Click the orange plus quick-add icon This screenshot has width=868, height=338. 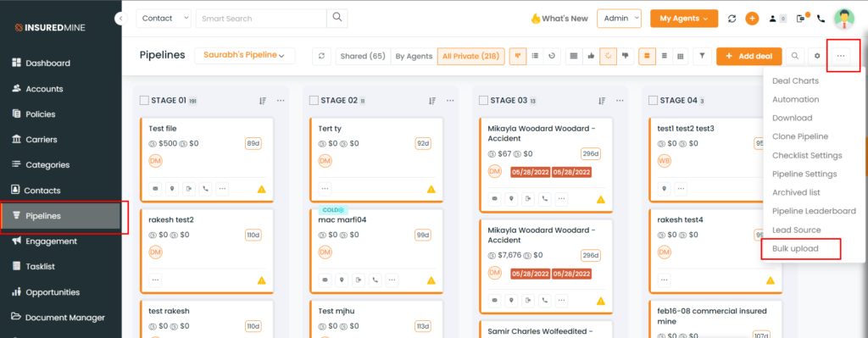point(752,19)
